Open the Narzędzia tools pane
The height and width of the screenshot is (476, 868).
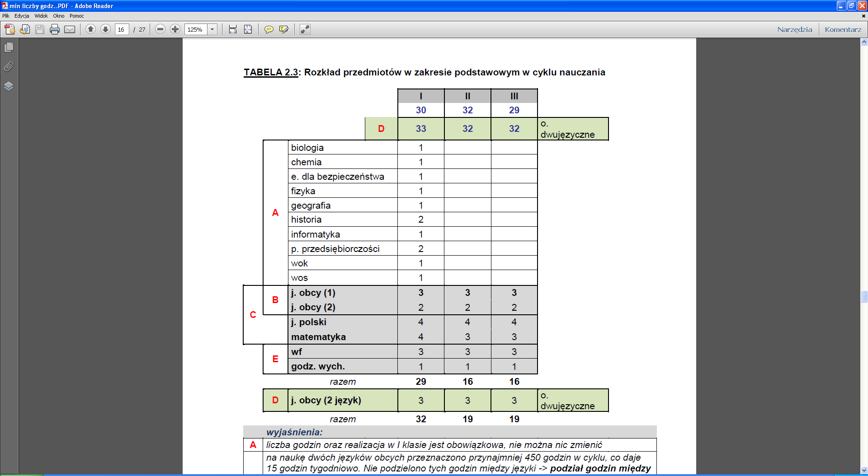coord(795,29)
